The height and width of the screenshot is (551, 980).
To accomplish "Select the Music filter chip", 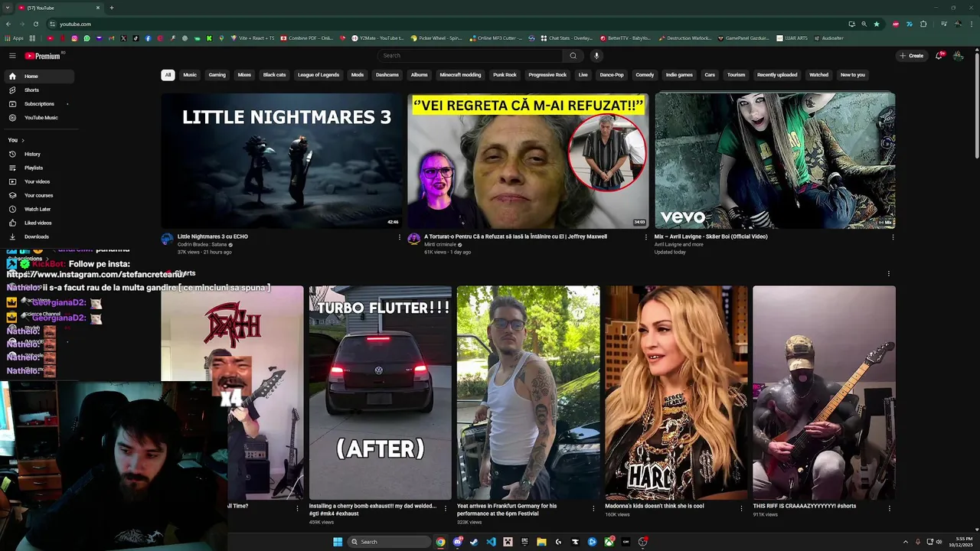I will (190, 75).
